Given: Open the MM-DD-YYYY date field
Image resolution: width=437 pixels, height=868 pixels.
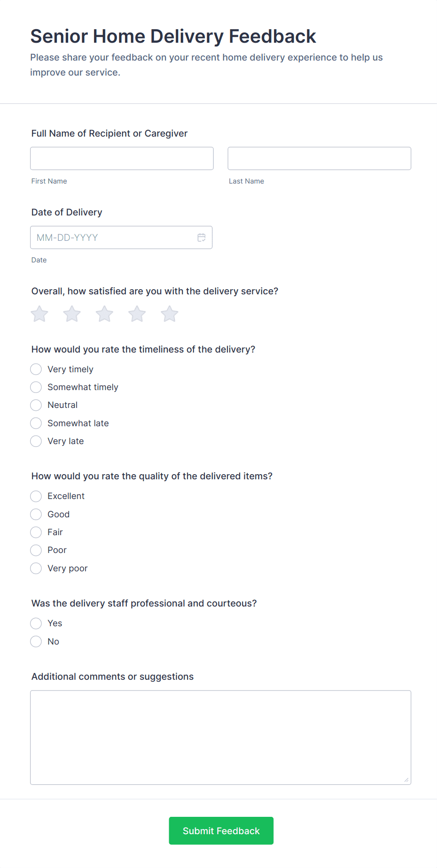Looking at the screenshot, I should tap(113, 238).
